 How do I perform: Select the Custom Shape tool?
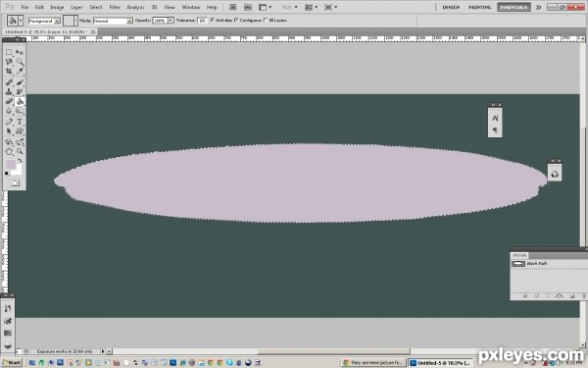(x=20, y=131)
